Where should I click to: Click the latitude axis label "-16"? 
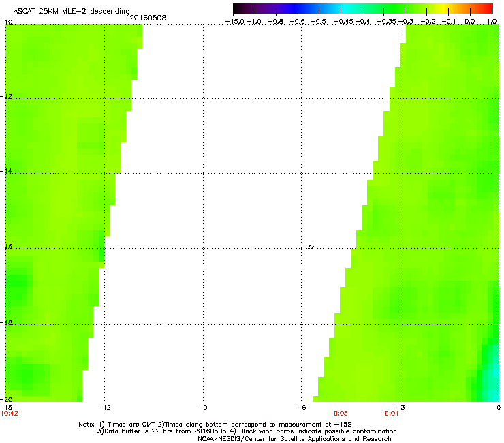(x=6, y=247)
